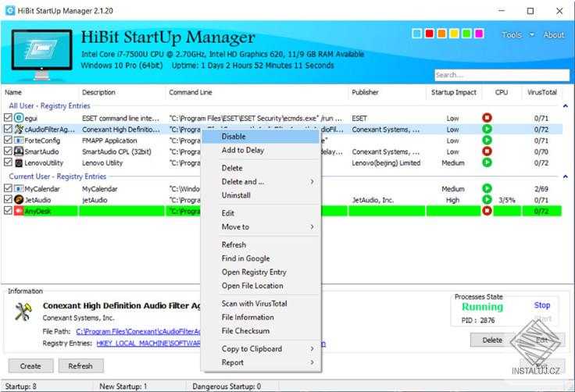Open the About page

[554, 35]
